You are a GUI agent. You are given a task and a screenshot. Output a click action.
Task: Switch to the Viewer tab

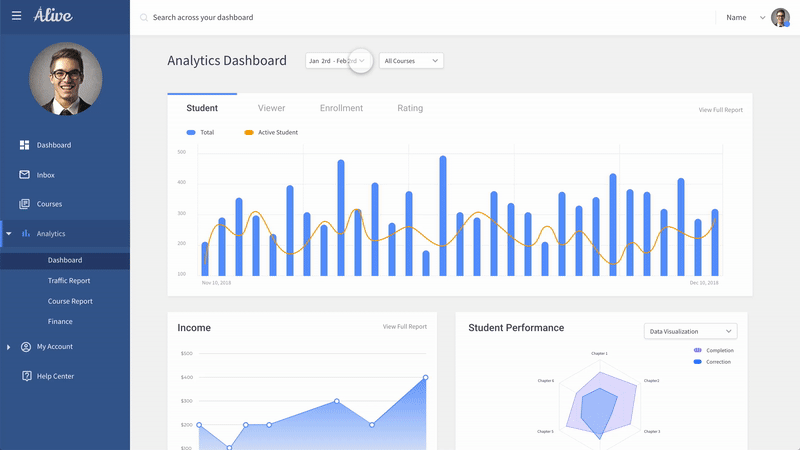pyautogui.click(x=271, y=108)
